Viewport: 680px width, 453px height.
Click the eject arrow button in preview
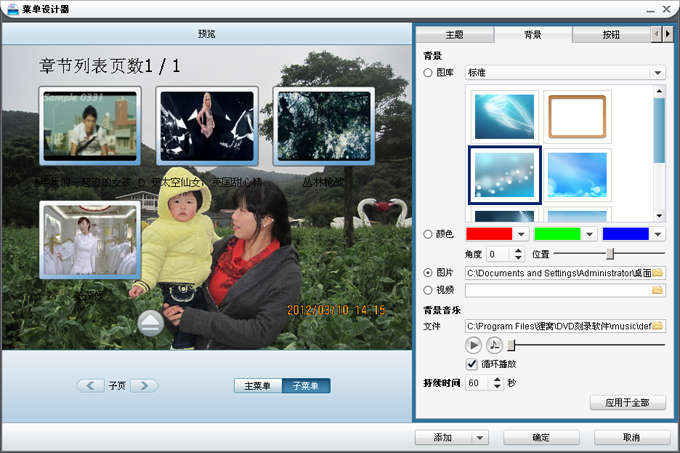150,323
